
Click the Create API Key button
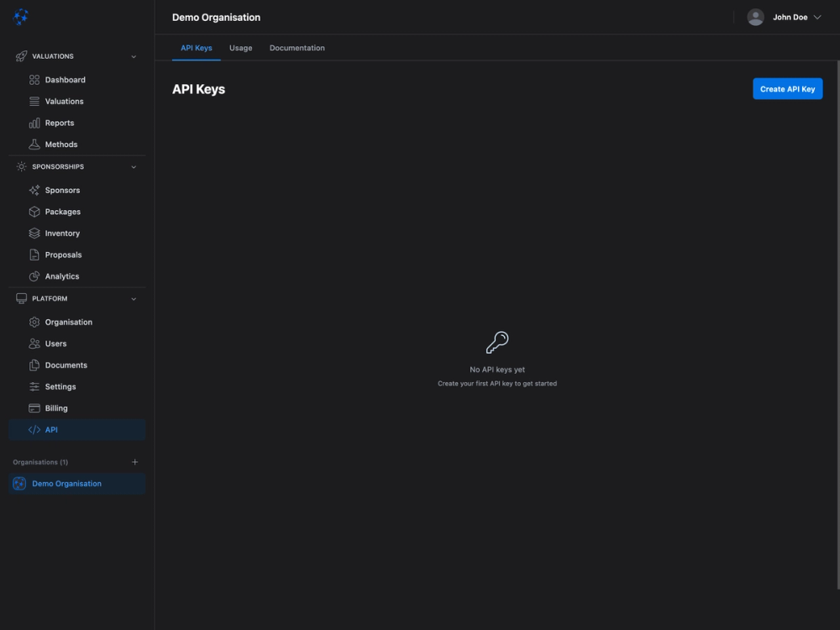click(x=787, y=88)
